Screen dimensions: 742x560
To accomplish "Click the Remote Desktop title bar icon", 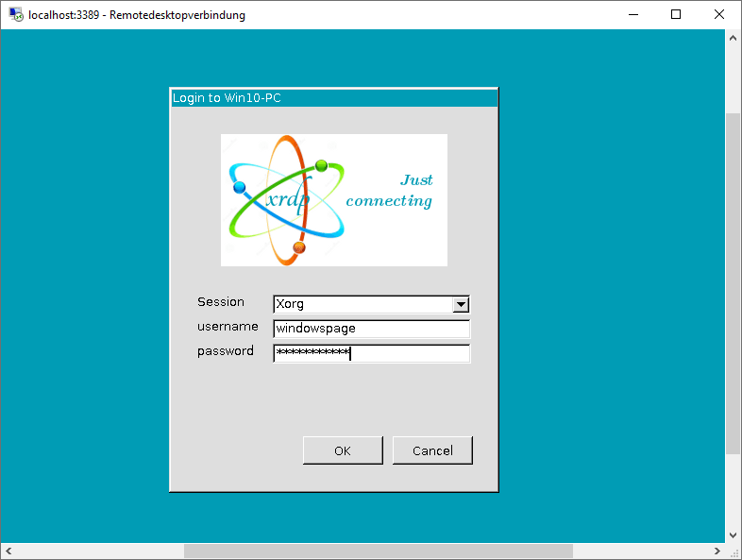I will pyautogui.click(x=16, y=15).
